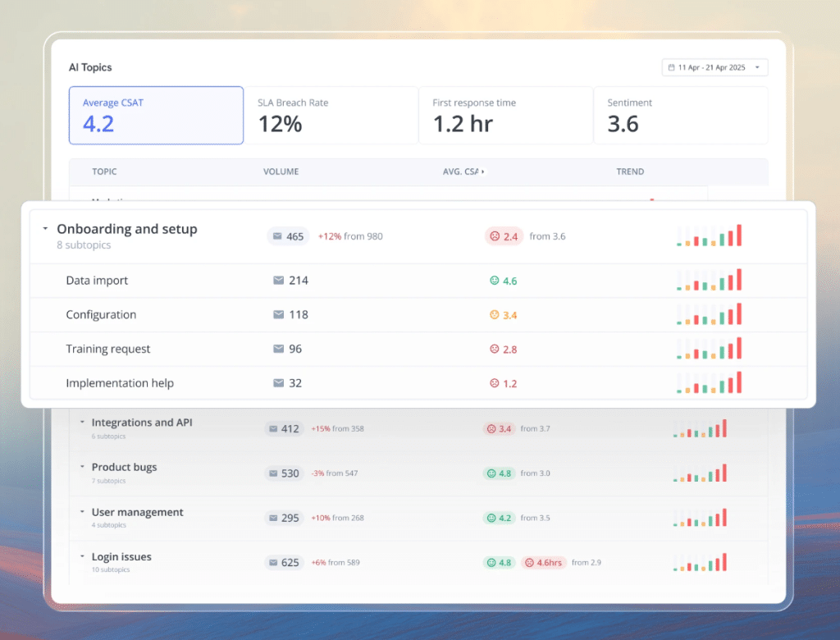840x640 pixels.
Task: Click the sad face icon beside Implementation help 1.2
Action: tap(495, 383)
